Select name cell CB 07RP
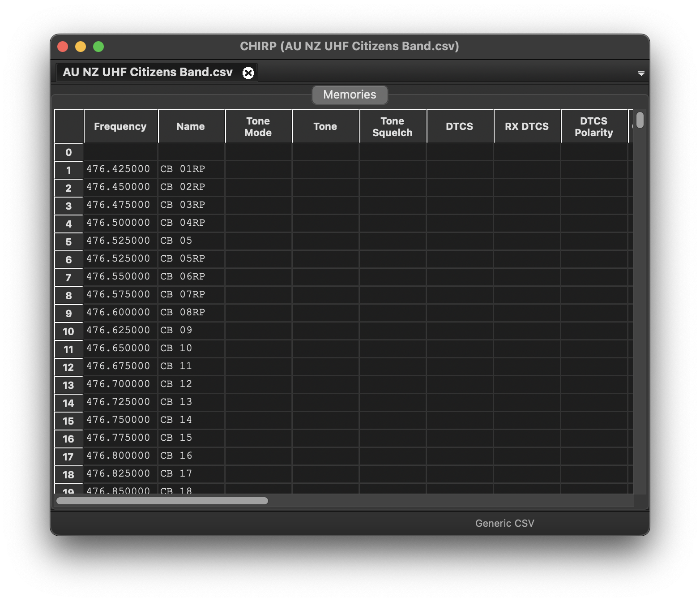This screenshot has height=602, width=700. 192,295
